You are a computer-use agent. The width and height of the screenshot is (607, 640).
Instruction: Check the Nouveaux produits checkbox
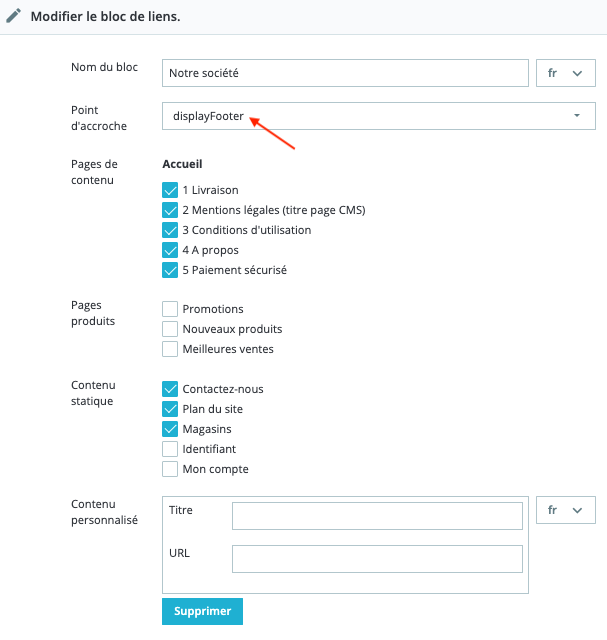click(170, 329)
